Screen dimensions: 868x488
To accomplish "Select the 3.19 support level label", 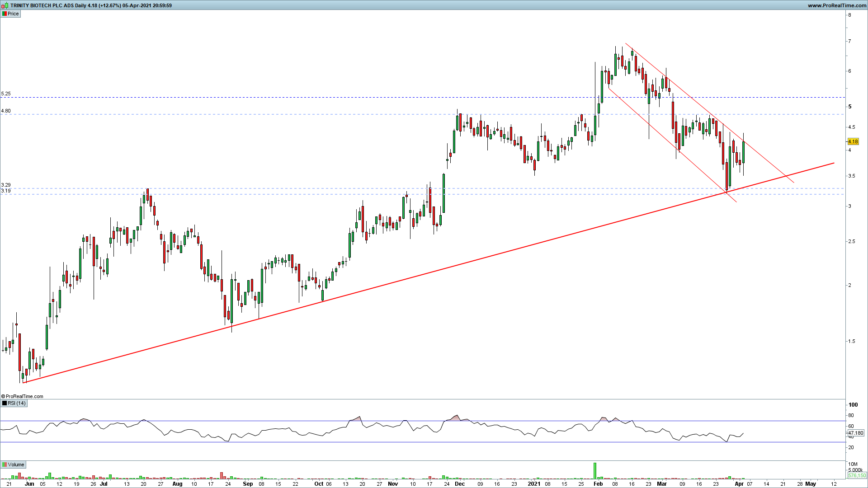I will click(6, 191).
